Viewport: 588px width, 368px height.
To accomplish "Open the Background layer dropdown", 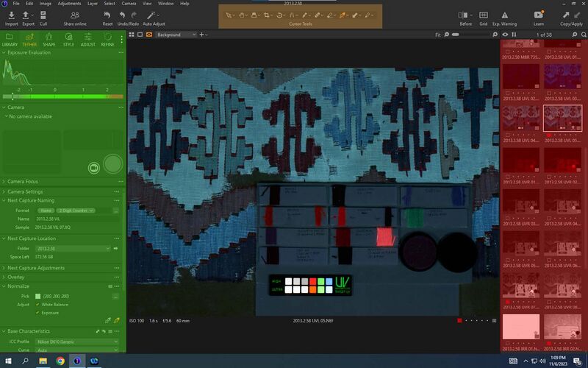I will click(176, 35).
